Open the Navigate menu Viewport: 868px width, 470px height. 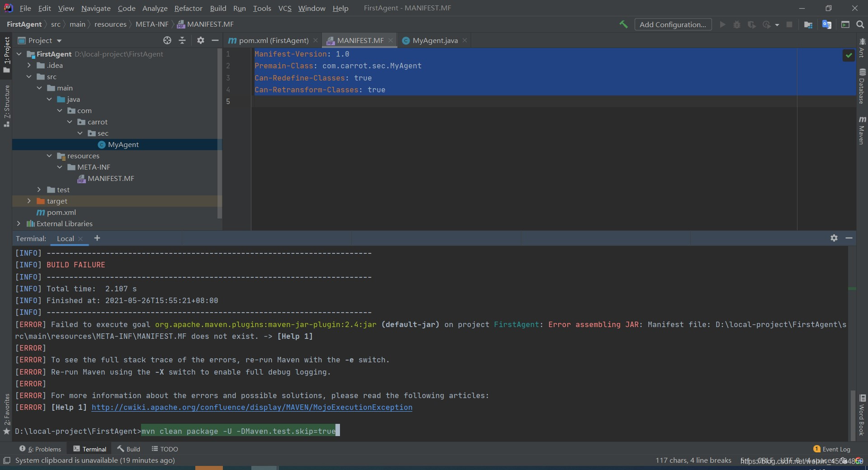96,8
